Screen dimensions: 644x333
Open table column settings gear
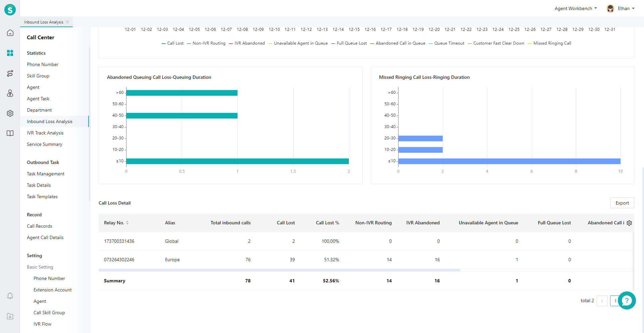[x=629, y=223]
